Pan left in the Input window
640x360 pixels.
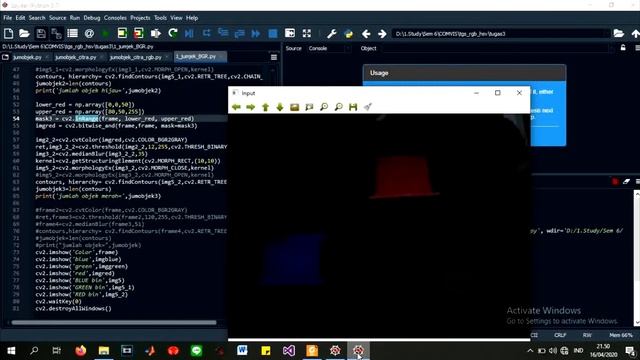pyautogui.click(x=236, y=107)
